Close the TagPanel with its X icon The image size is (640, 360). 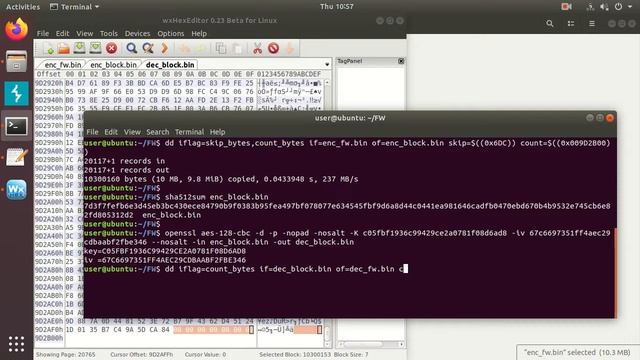tap(401, 61)
